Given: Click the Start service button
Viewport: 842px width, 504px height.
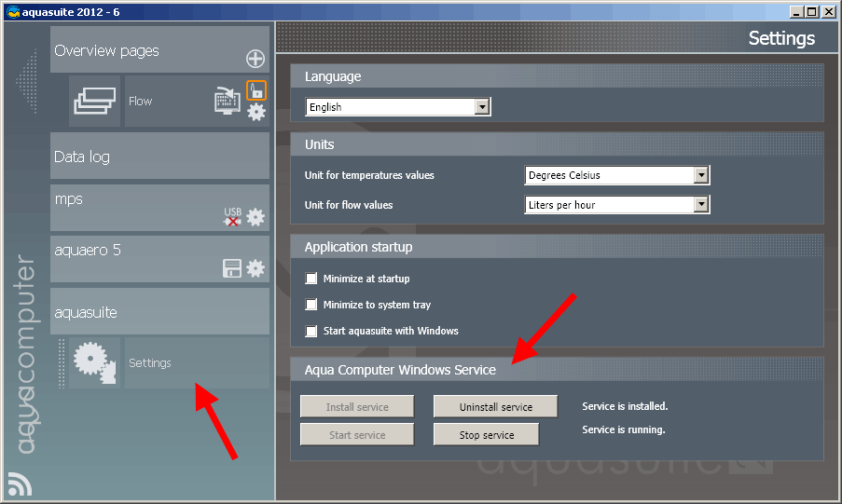Looking at the screenshot, I should click(357, 435).
